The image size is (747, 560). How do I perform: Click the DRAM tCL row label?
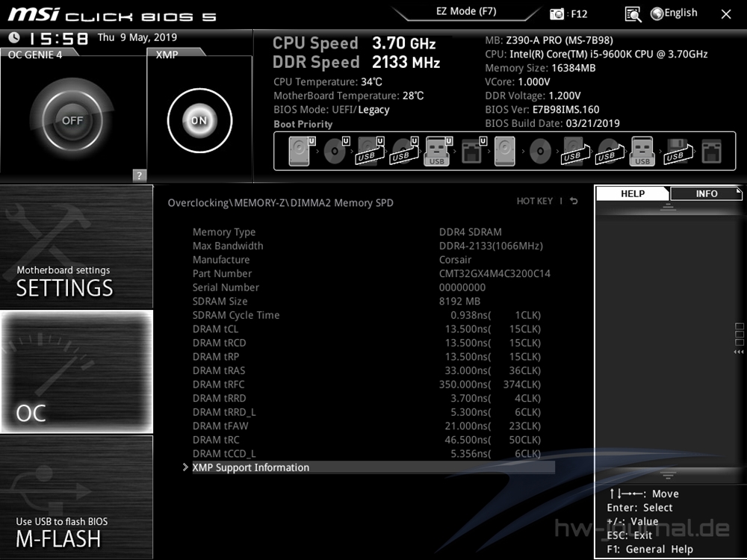(x=215, y=329)
